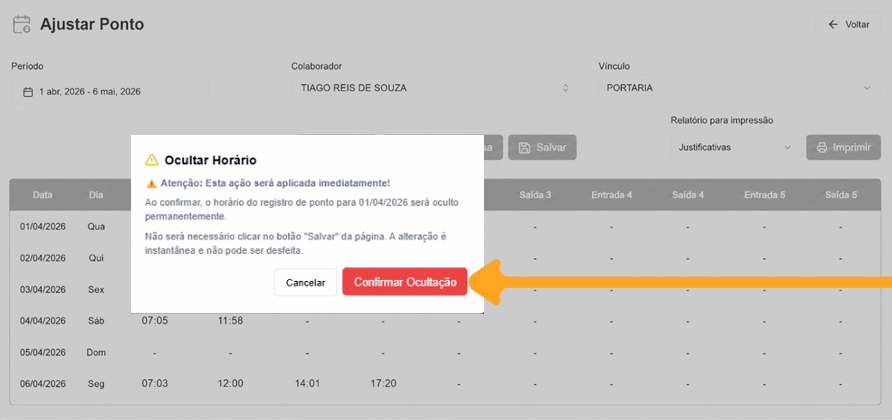Select the 01/04/2026 date cell
892x420 pixels.
[x=43, y=227]
